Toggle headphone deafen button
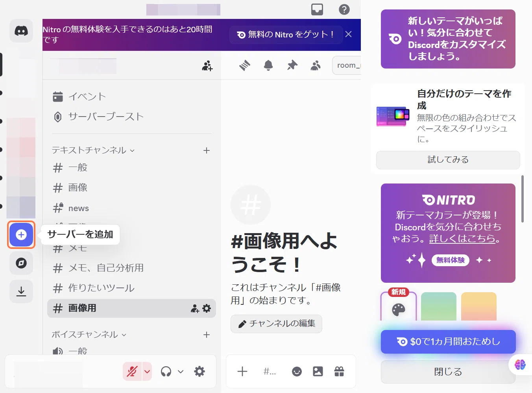The image size is (532, 393). 166,371
